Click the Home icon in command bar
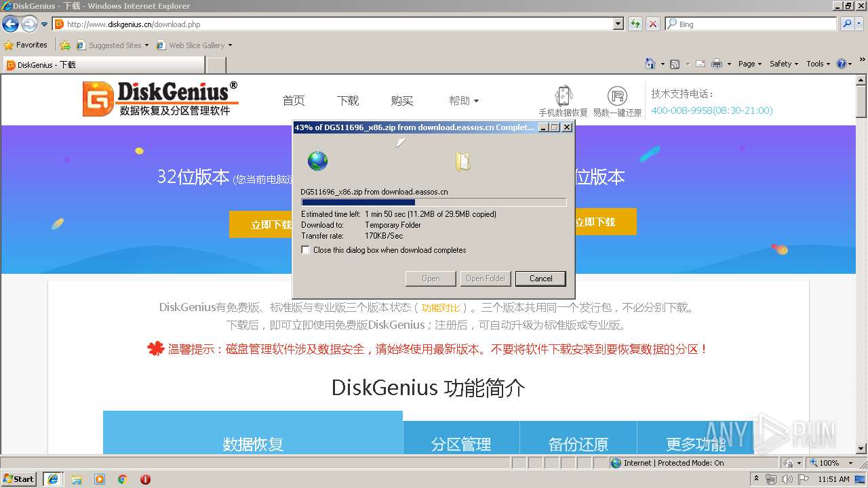868x488 pixels. point(650,64)
